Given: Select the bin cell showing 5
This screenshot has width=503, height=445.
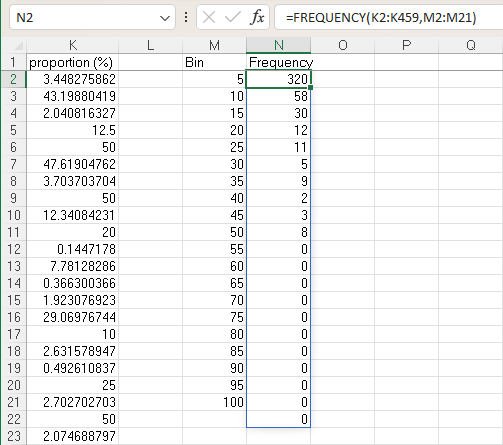Looking at the screenshot, I should click(214, 79).
